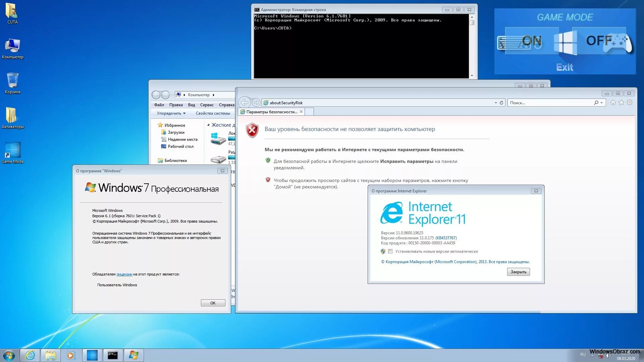Open the CUTA user folder on desktop
Image resolution: width=644 pixels, height=362 pixels.
click(x=12, y=13)
